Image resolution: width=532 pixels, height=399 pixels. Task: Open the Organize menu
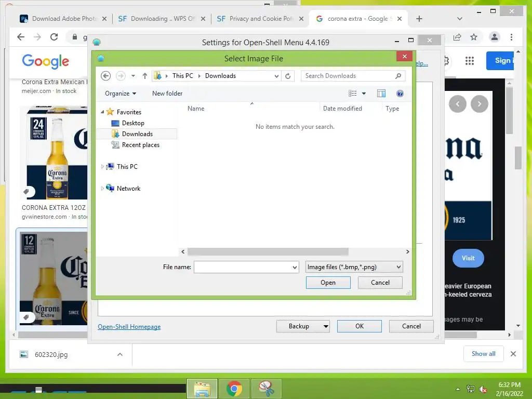[121, 94]
